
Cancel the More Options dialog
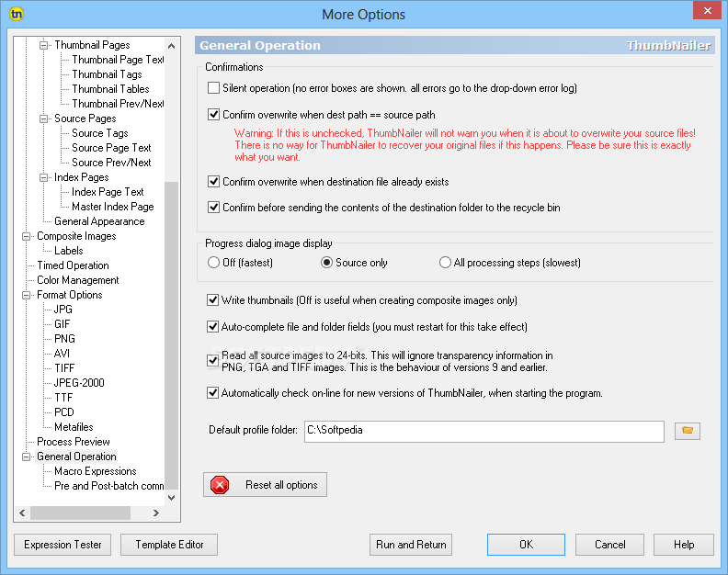pyautogui.click(x=609, y=545)
